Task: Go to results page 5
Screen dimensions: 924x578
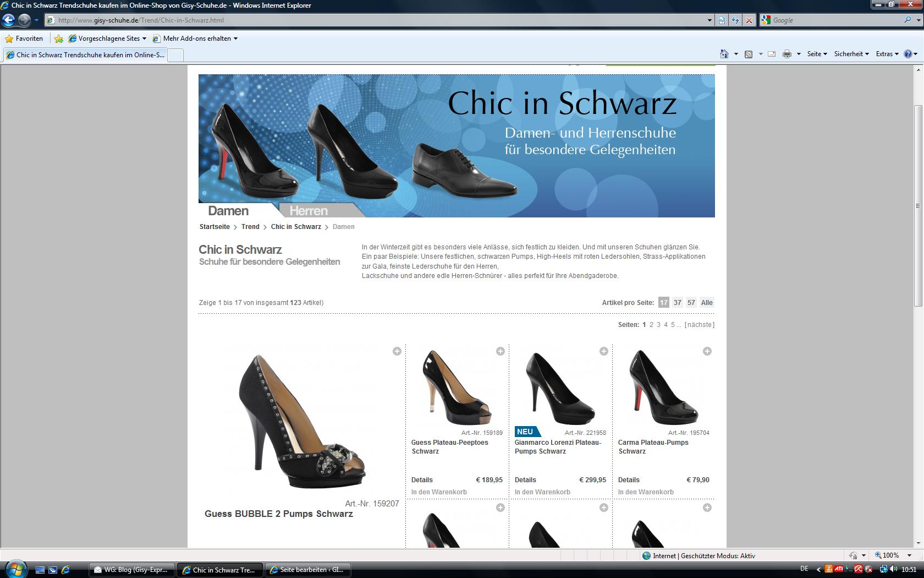Action: point(673,325)
